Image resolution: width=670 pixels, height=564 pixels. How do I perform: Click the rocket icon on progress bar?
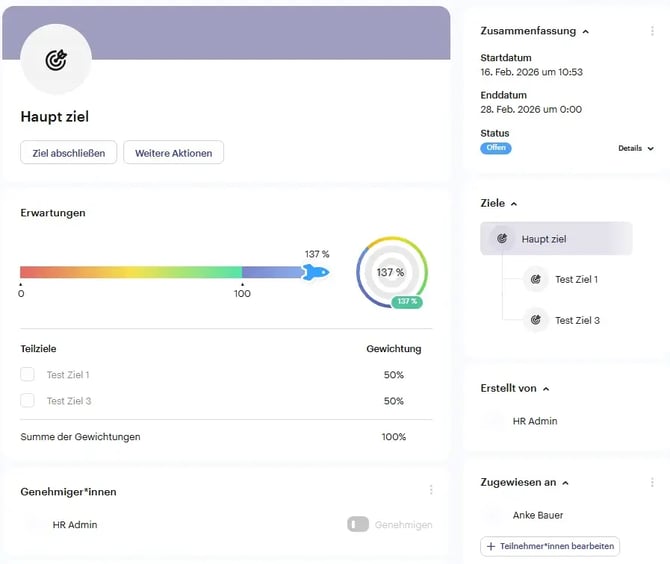315,272
